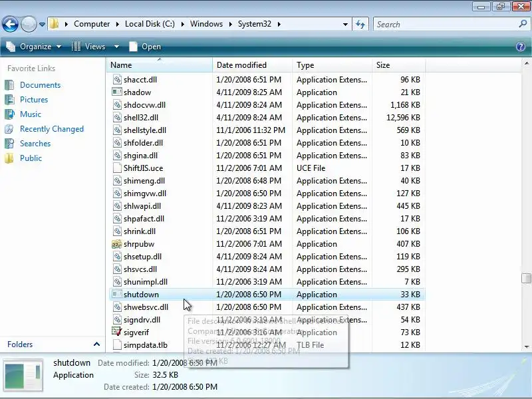Viewport: 532px width, 399px height.
Task: Click Computer in the address path
Action: pyautogui.click(x=92, y=24)
